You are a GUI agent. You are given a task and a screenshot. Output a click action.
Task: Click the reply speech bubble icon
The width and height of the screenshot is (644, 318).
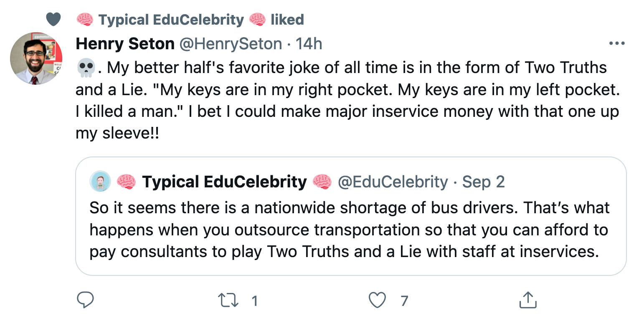tap(85, 300)
